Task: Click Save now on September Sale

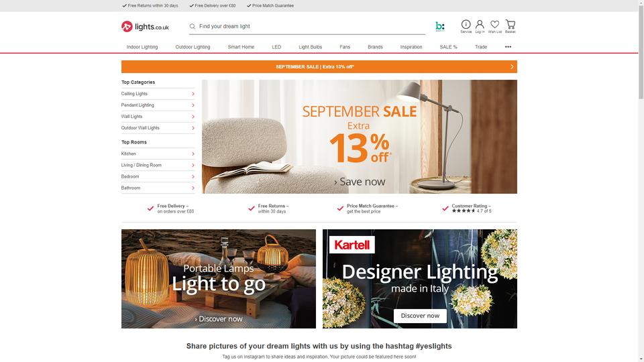Action: [x=360, y=182]
